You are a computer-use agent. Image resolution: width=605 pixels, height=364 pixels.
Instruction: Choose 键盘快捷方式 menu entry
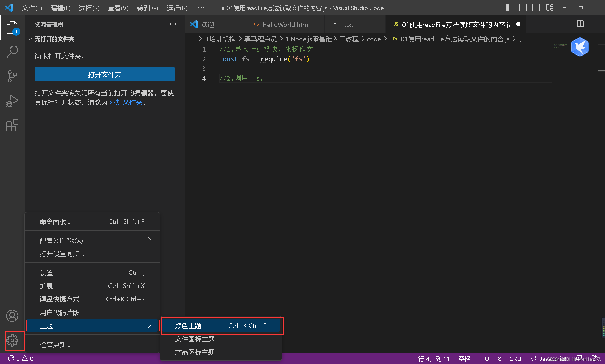(92, 299)
